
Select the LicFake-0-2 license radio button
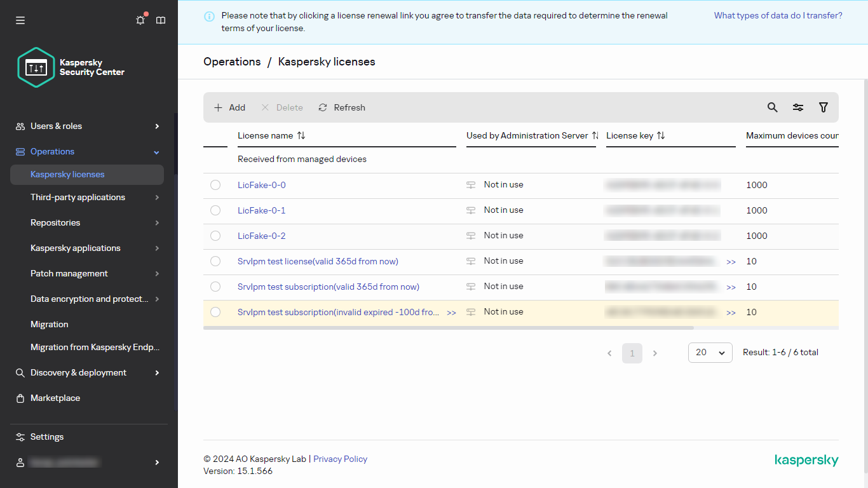[x=215, y=235]
